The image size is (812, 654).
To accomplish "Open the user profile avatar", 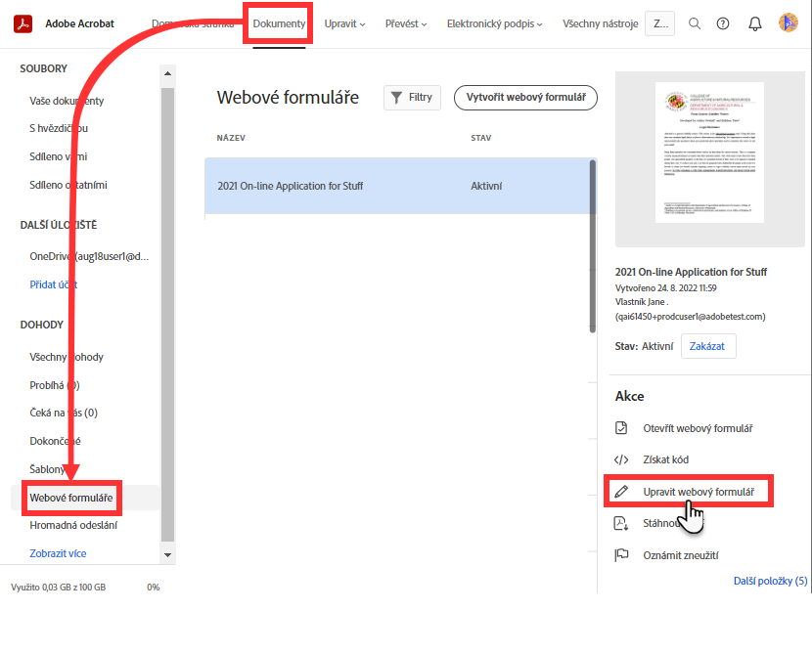I will 789,23.
